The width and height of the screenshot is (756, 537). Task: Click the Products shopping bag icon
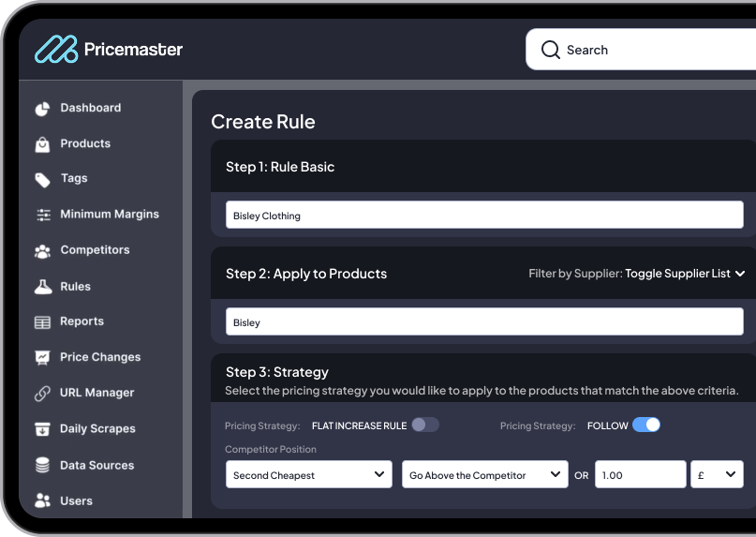(42, 144)
